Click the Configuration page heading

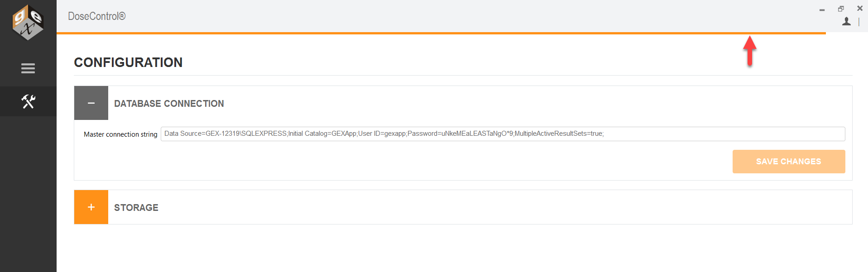click(x=128, y=62)
